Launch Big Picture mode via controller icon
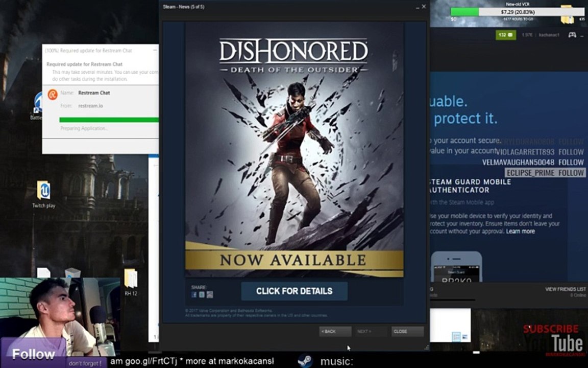Image resolution: width=588 pixels, height=368 pixels. click(572, 35)
